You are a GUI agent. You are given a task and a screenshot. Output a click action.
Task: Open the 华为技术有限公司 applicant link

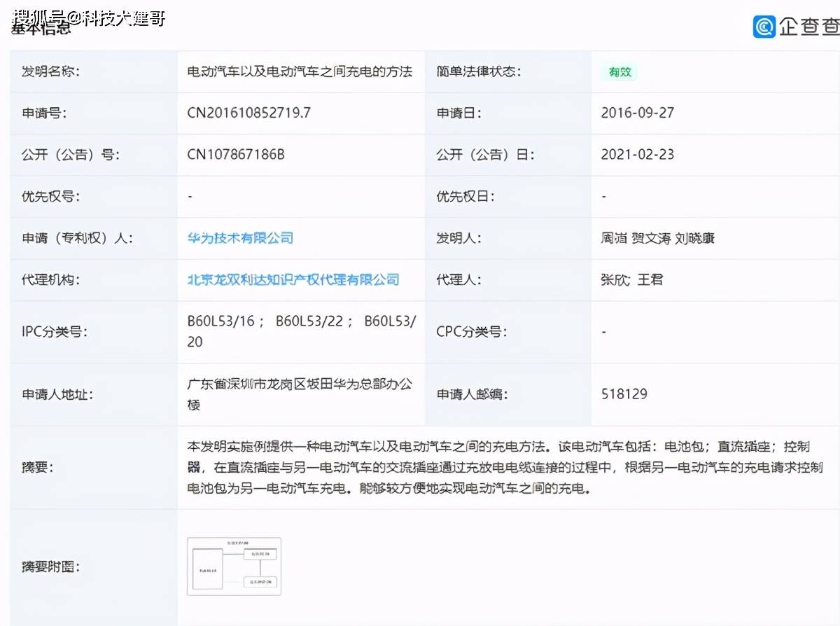[x=240, y=238]
